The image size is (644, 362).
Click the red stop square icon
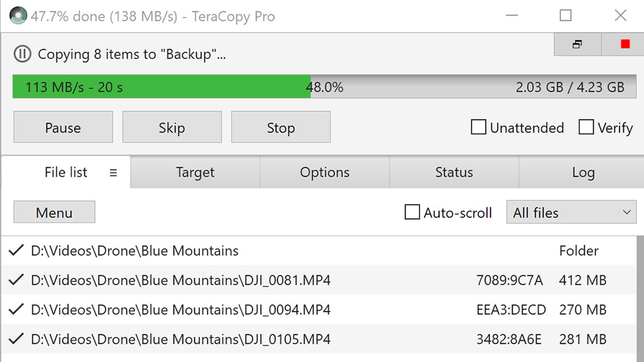(x=625, y=44)
